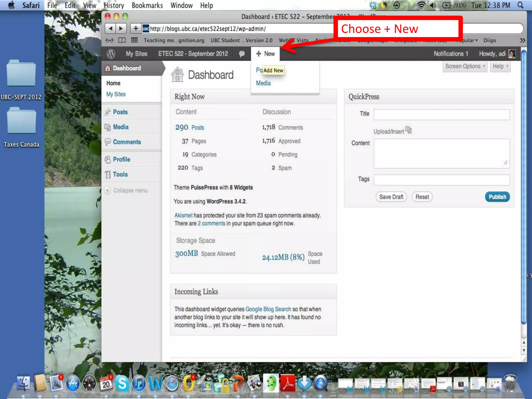
Task: Open the Bookmarks menu in the menu bar
Action: click(147, 5)
